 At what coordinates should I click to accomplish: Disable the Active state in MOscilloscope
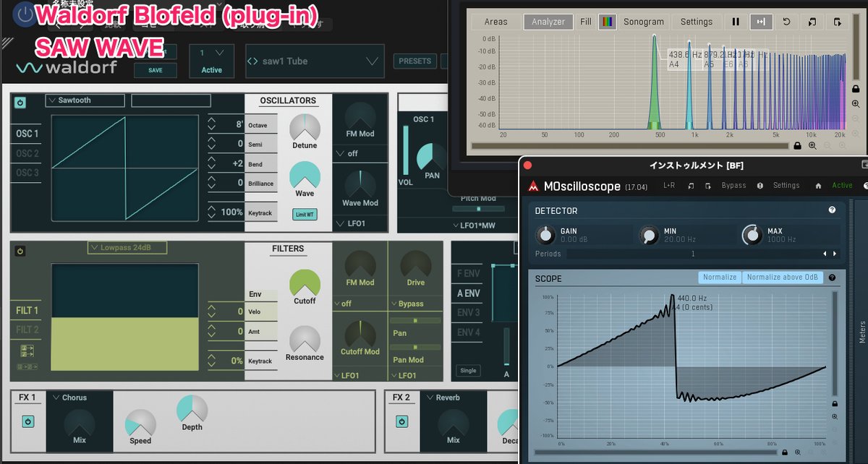click(x=843, y=185)
